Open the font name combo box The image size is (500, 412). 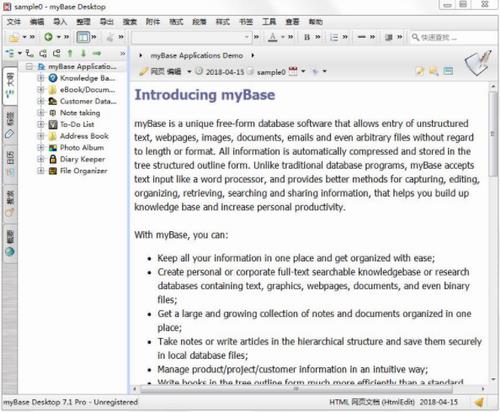click(191, 37)
